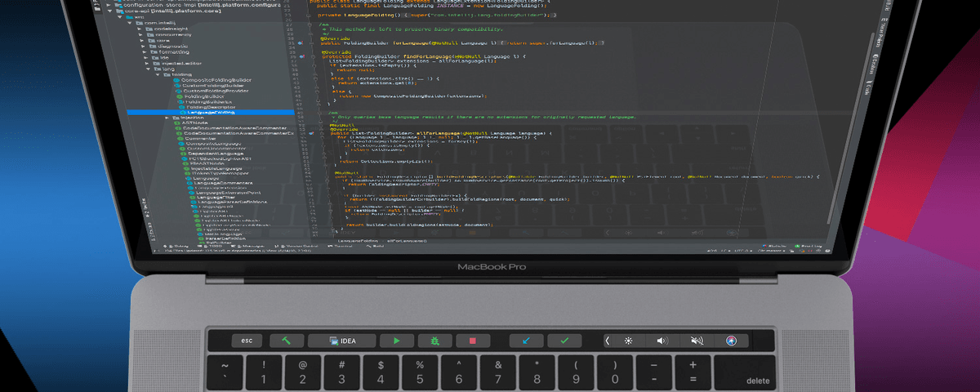
Task: Tap the green Debug bug icon
Action: 434,341
